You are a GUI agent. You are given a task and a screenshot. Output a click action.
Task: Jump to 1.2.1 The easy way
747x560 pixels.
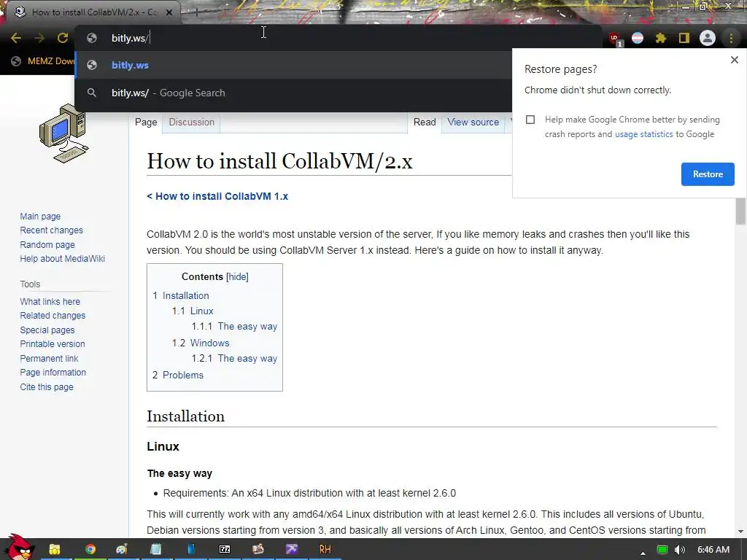234,359
